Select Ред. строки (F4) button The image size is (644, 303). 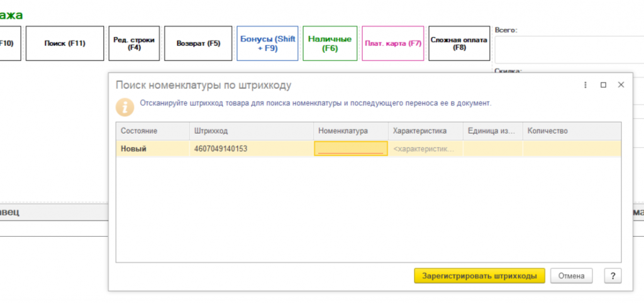(134, 43)
